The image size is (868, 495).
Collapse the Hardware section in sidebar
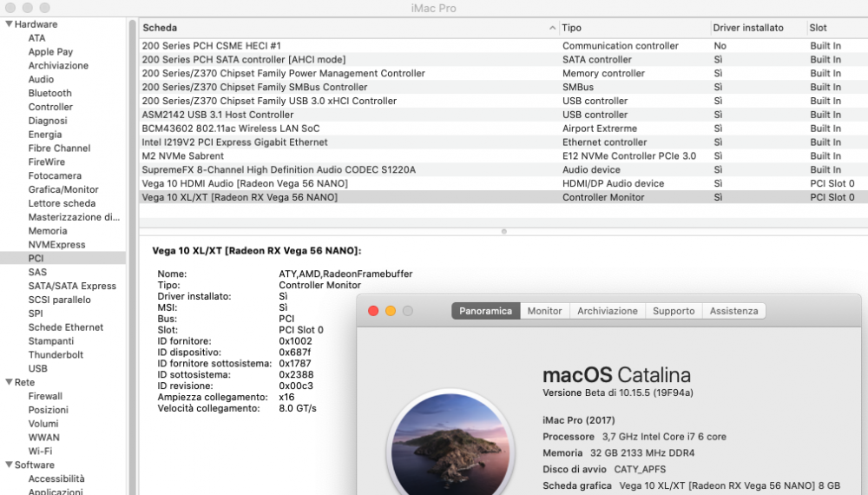9,23
